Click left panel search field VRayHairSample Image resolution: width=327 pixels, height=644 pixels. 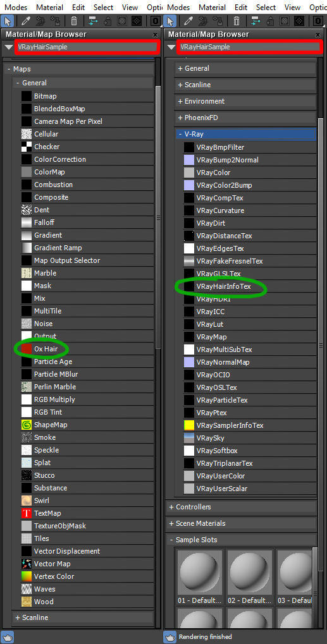pos(87,47)
